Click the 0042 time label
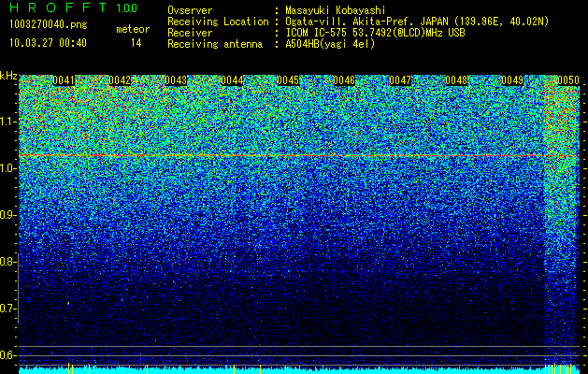Screen dimensions: 588x374 [x=120, y=80]
